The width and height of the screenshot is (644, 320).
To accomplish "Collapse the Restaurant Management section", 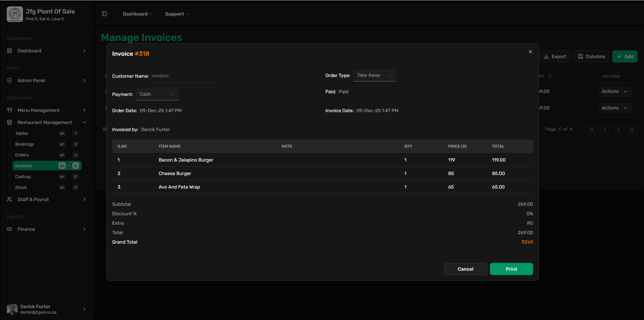I will tap(84, 122).
